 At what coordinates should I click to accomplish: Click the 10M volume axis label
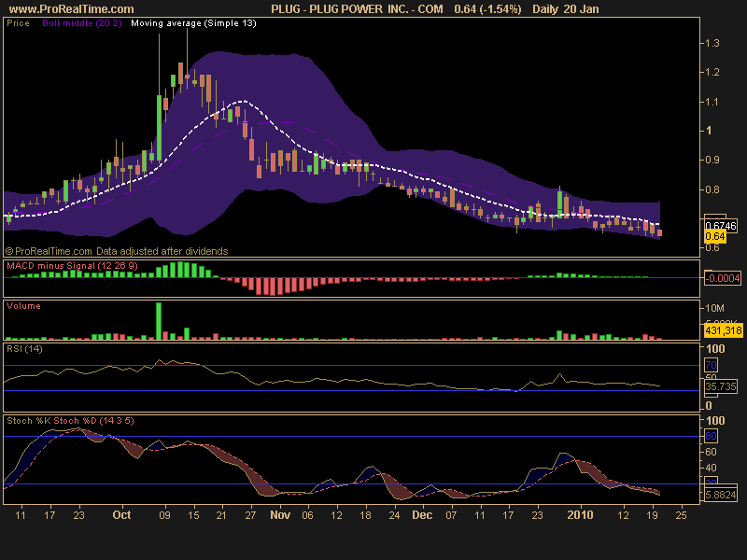[714, 309]
